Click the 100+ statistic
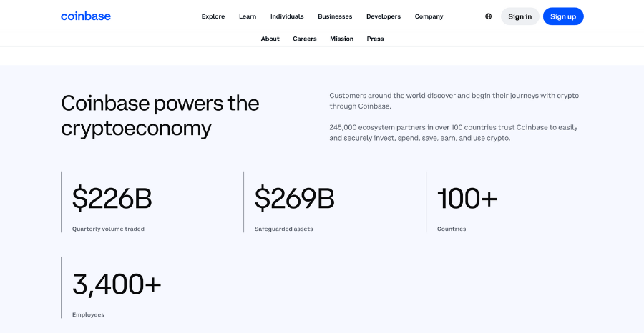This screenshot has height=333, width=644. pos(467,199)
